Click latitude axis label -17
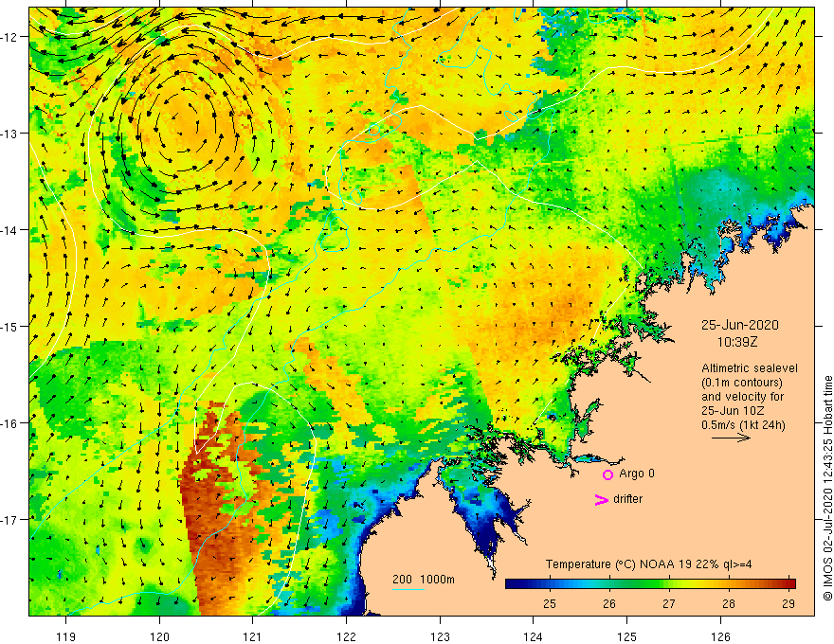Image resolution: width=834 pixels, height=644 pixels. pos(10,520)
